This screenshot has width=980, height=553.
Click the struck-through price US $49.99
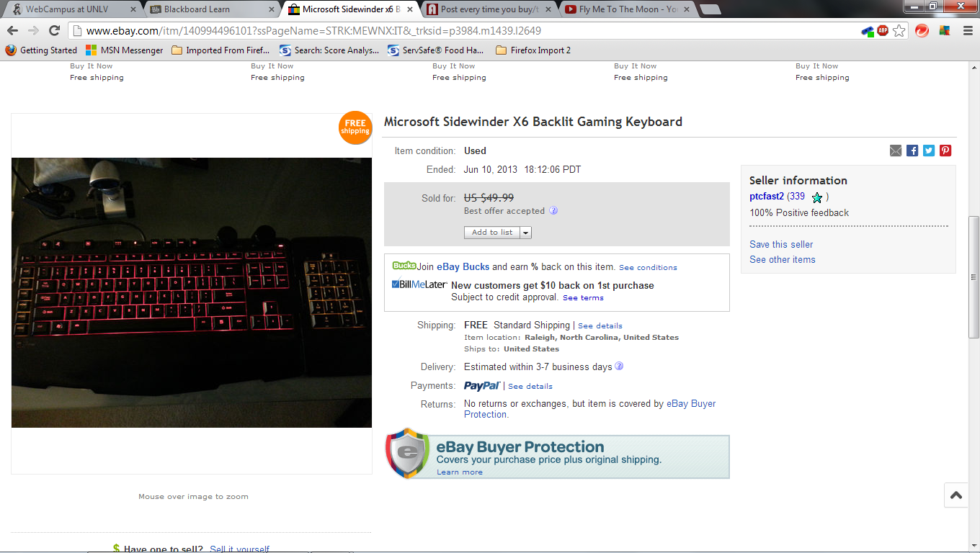click(489, 197)
